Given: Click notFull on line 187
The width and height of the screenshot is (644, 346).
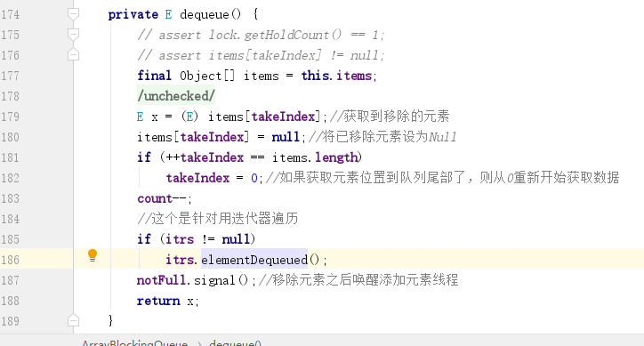Looking at the screenshot, I should [161, 280].
